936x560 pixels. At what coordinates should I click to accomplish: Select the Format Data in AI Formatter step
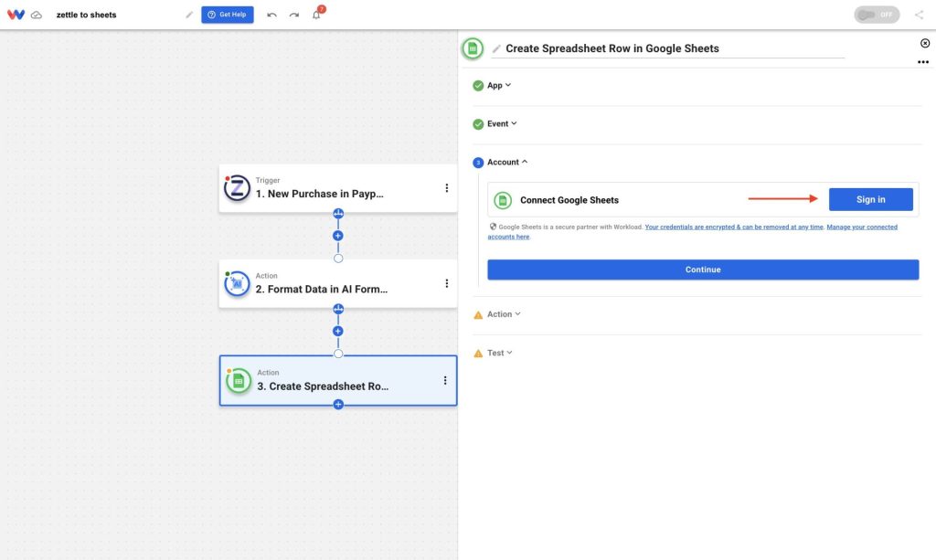tap(338, 284)
